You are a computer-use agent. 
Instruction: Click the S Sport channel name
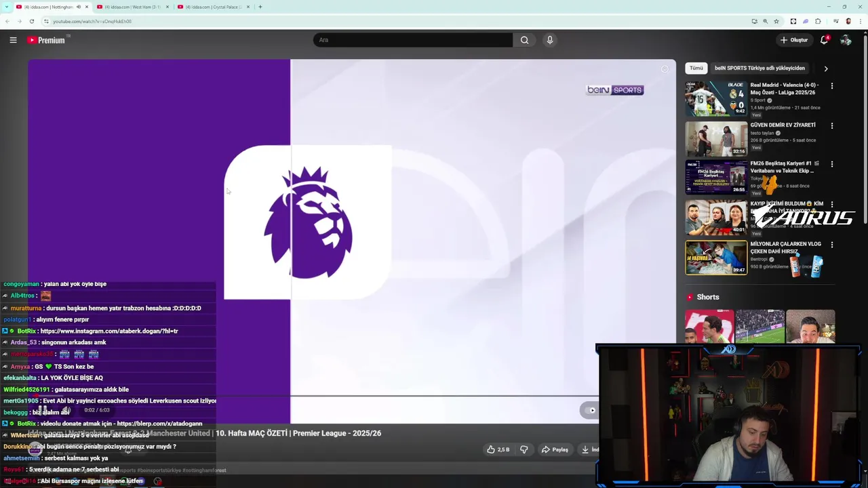758,100
